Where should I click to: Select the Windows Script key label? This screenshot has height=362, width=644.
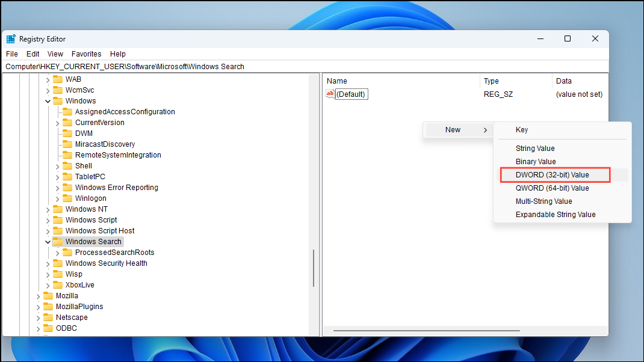tap(91, 220)
